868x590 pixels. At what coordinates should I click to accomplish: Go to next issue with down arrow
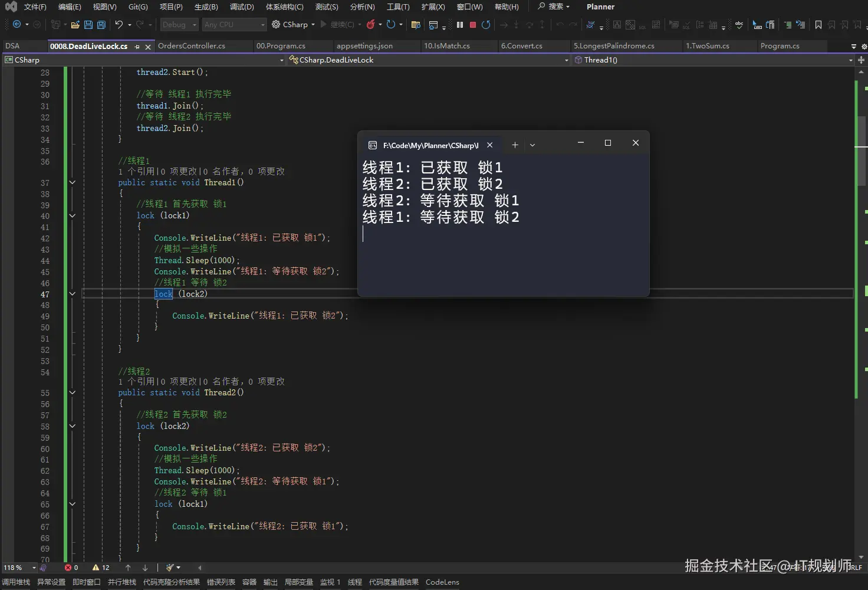(145, 568)
